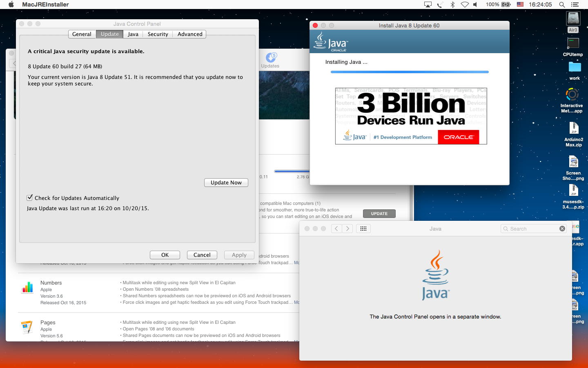This screenshot has height=368, width=588.
Task: Show all preferences with the grid button
Action: tap(363, 229)
